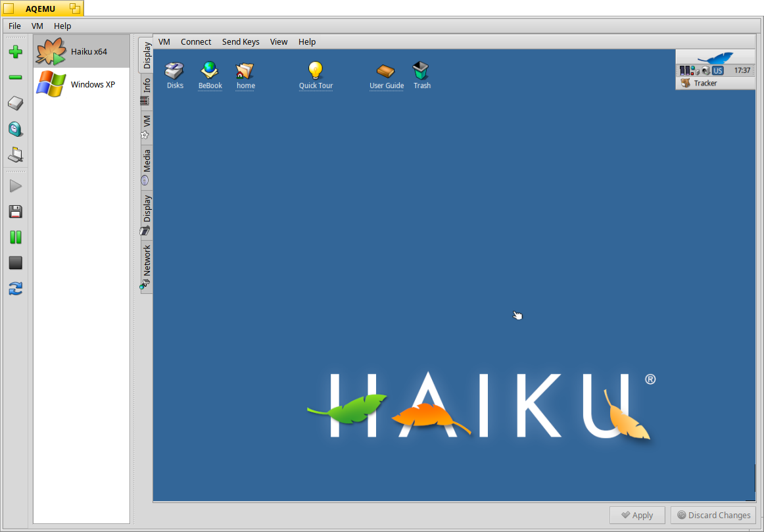
Task: Switch to the Media vertical tab
Action: pyautogui.click(x=146, y=167)
